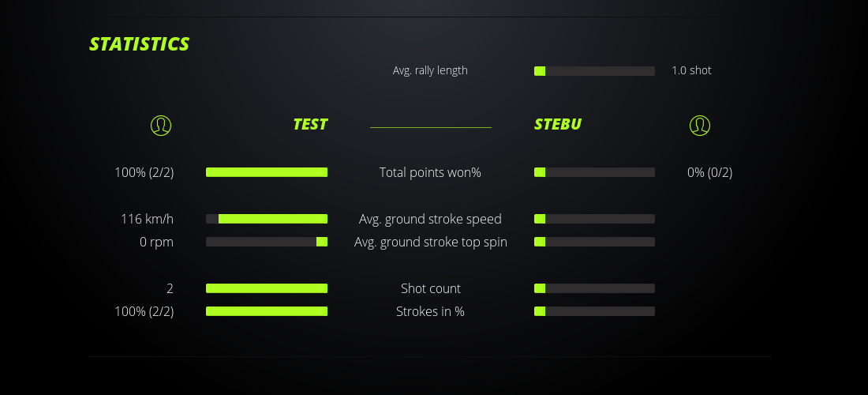Click the Avg. rally length bar

[594, 71]
